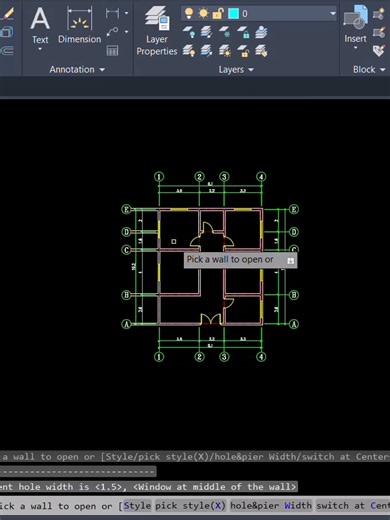Click top grid bubble 1
Viewport: 390px width, 520px height.
coord(159,177)
